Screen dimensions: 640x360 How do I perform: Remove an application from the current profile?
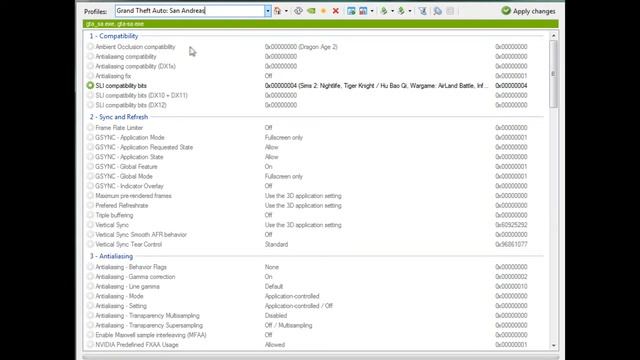pyautogui.click(x=363, y=11)
